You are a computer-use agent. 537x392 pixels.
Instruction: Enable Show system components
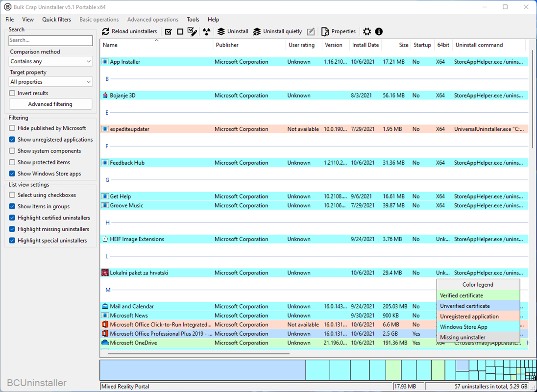12,151
